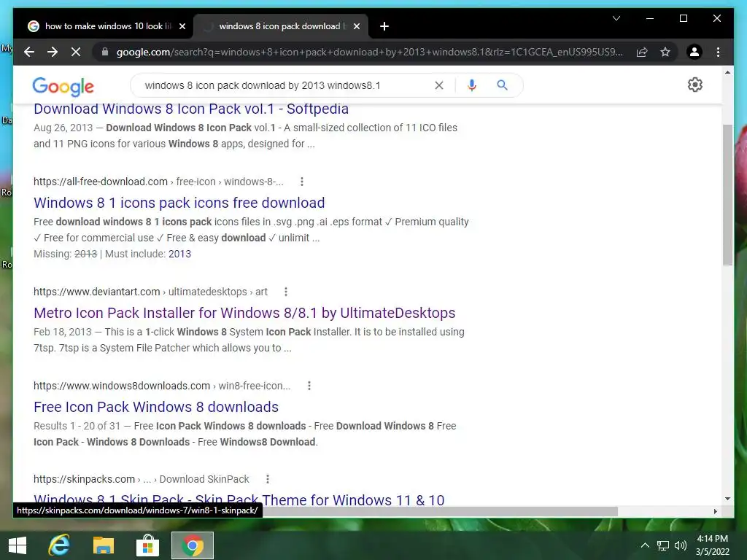Open volume control in system tray
The width and height of the screenshot is (747, 560).
tap(681, 545)
